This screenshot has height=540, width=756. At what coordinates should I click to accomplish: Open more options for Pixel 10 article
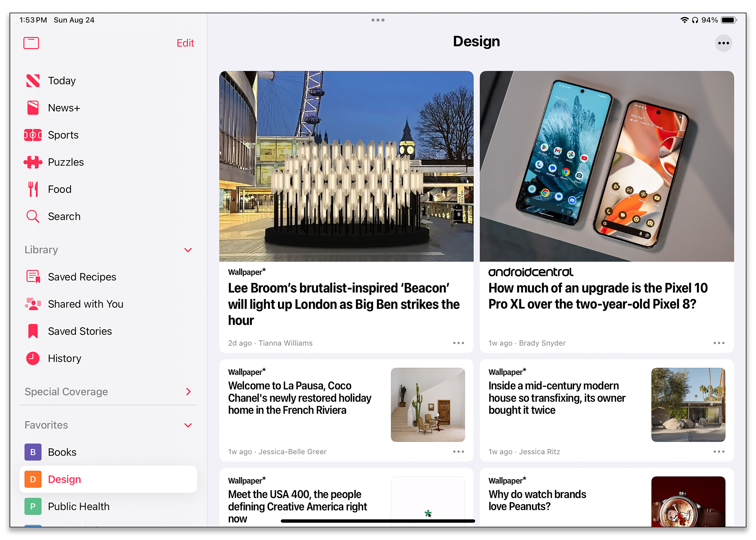point(719,343)
